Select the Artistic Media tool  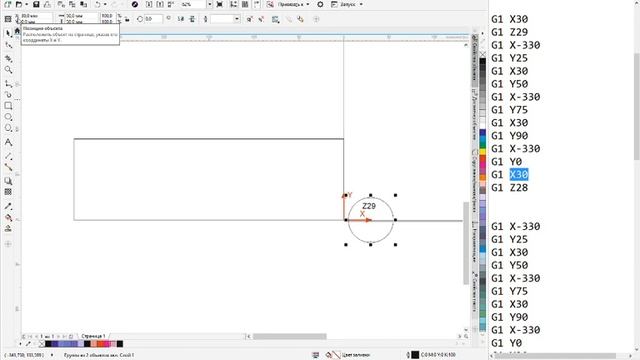click(x=9, y=95)
